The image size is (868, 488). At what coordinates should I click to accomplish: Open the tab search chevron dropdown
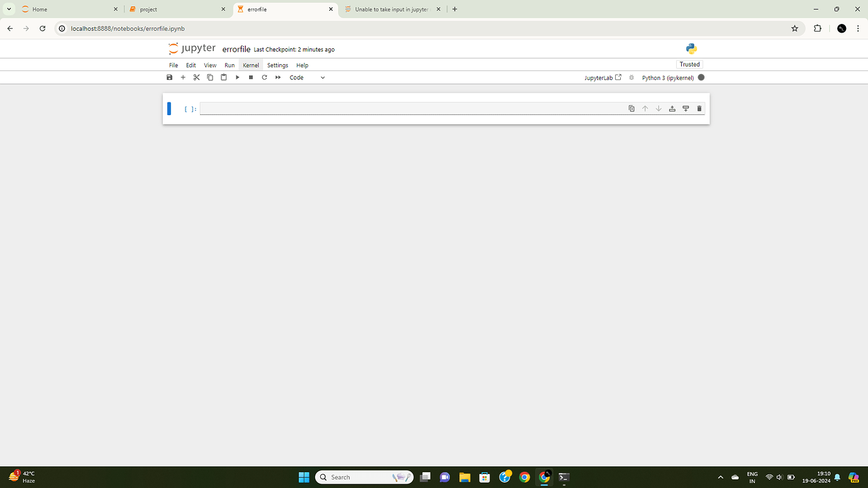[9, 9]
